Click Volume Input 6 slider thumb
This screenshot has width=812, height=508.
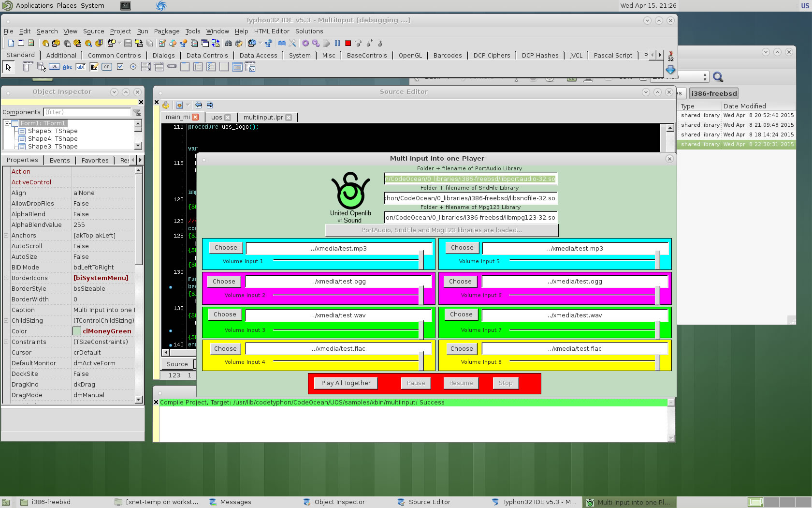point(657,295)
